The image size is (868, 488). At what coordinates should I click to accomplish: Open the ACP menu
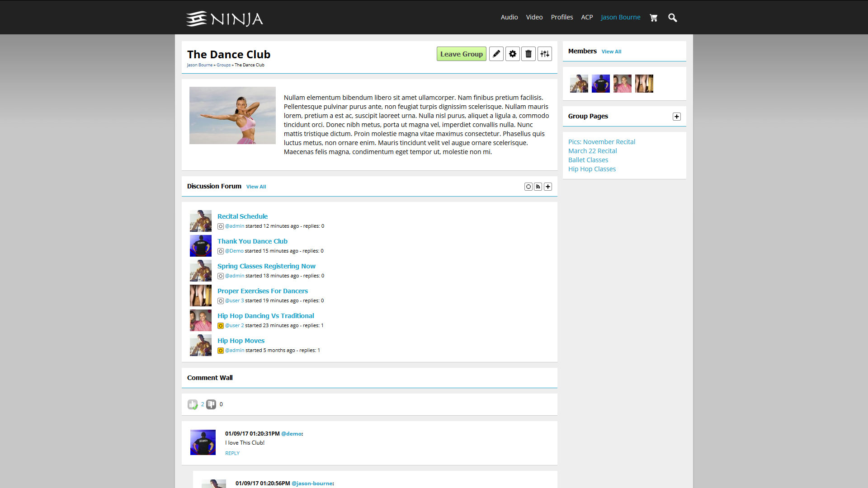pyautogui.click(x=587, y=17)
